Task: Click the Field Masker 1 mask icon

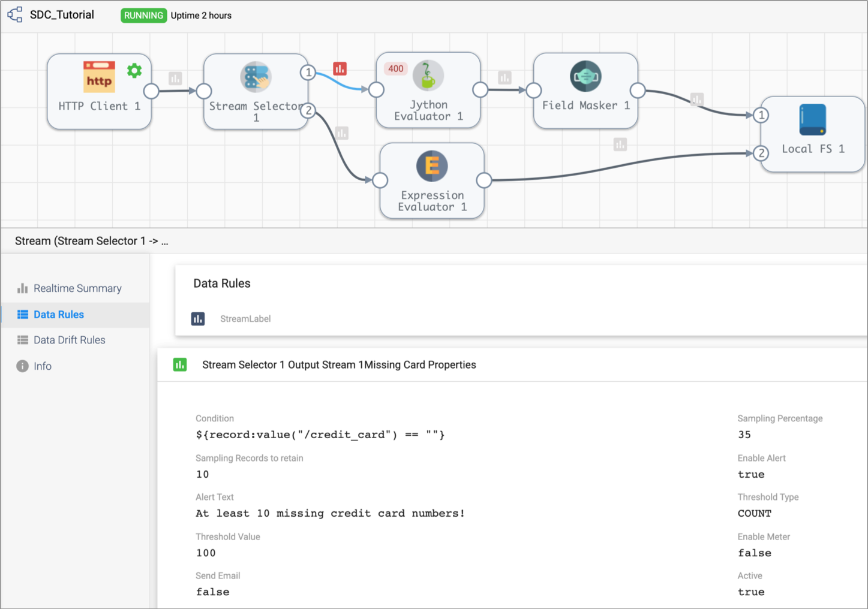Action: (x=585, y=76)
